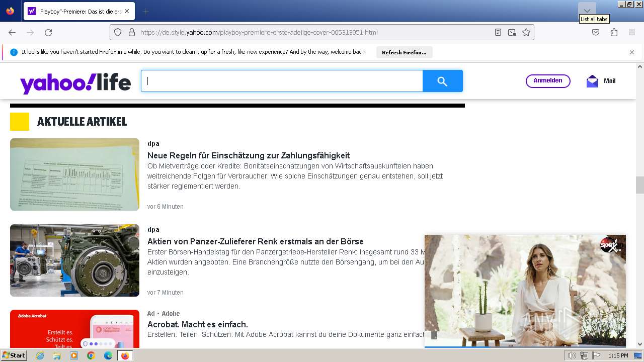The height and width of the screenshot is (362, 644).
Task: Open thumbnail of Zahlungsfähigkeit article
Action: [74, 174]
